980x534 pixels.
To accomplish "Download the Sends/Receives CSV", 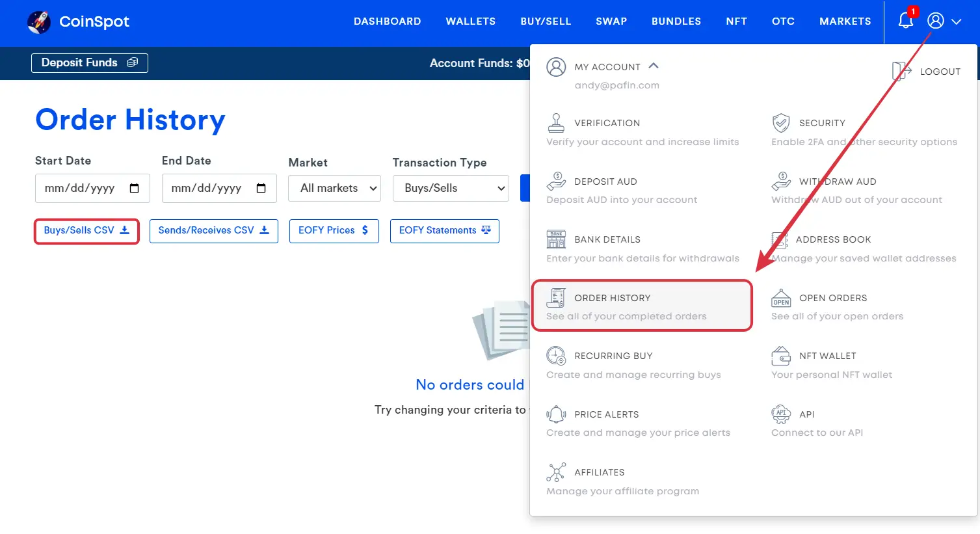I will (x=214, y=231).
